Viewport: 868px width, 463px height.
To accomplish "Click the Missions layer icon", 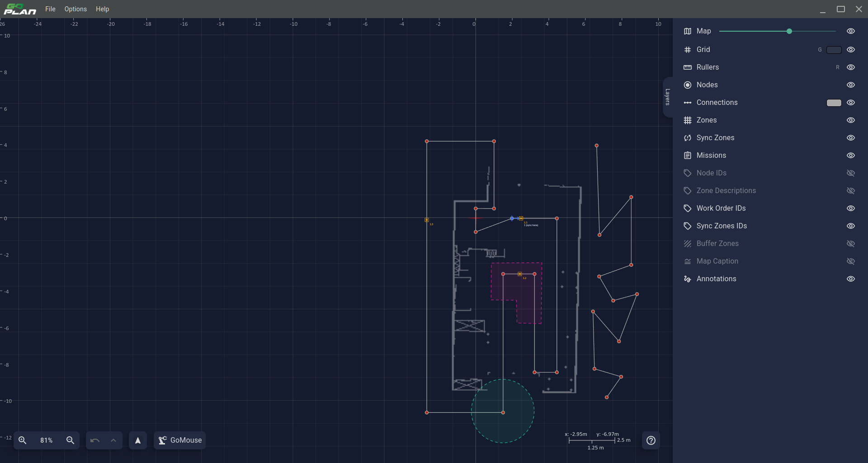I will click(x=688, y=156).
